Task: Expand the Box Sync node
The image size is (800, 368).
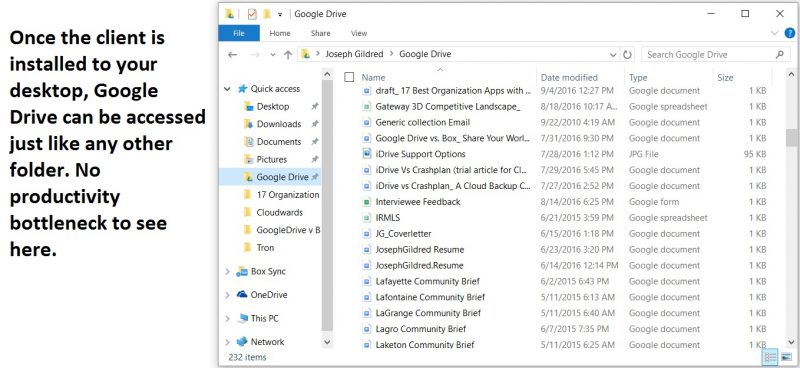Action: tap(228, 272)
